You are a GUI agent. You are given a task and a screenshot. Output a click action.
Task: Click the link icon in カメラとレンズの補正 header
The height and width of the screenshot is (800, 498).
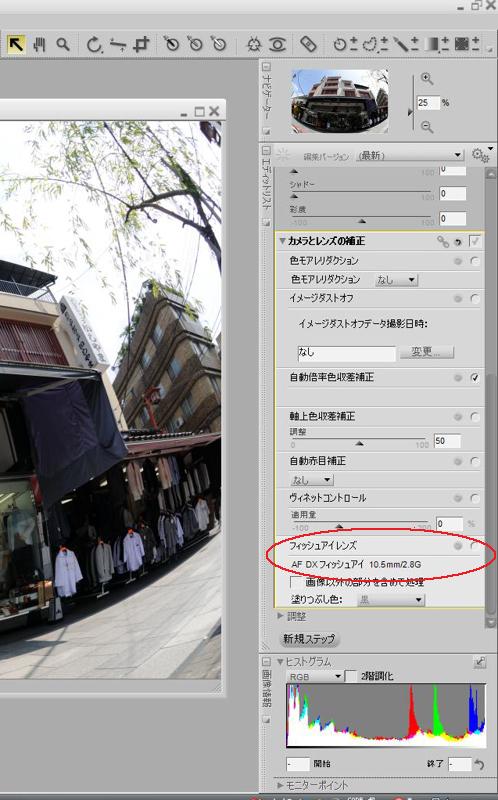(x=443, y=242)
